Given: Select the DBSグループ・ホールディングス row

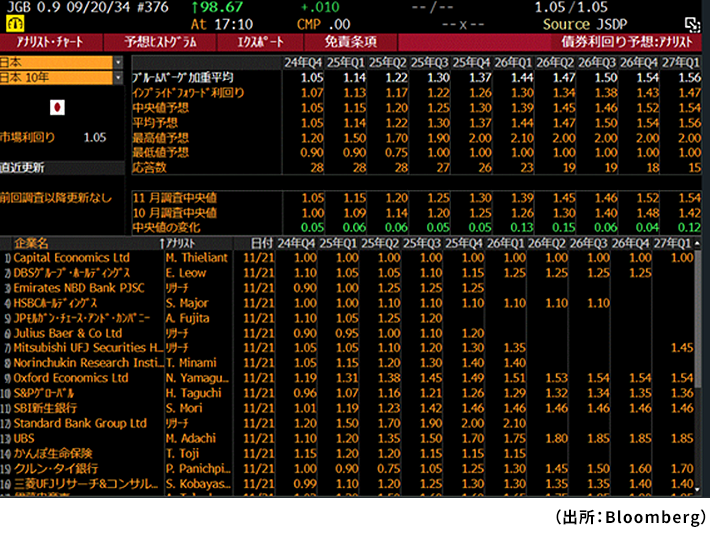Looking at the screenshot, I should point(347,273).
